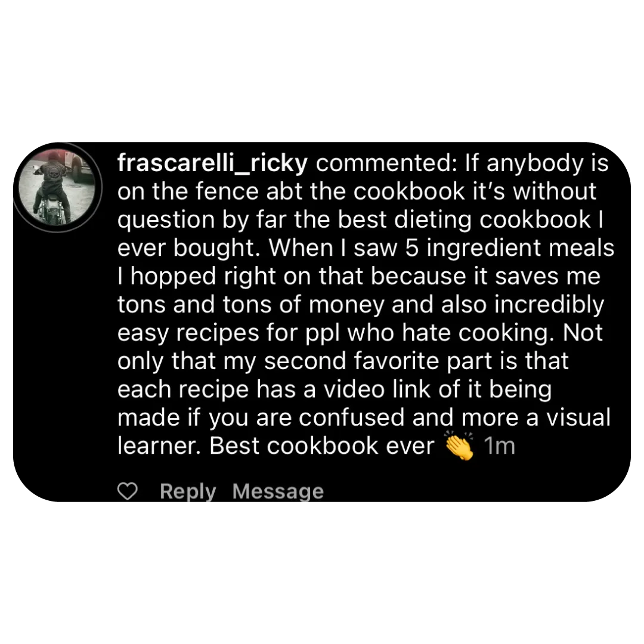The image size is (644, 644).
Task: Click "easy recipes" in the comment
Action: [188, 333]
